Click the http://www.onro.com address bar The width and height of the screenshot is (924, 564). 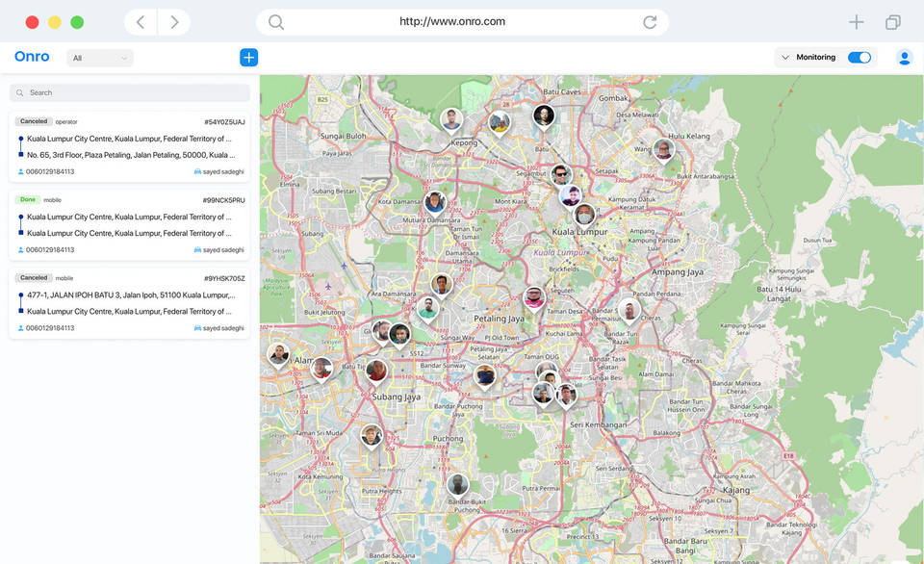(452, 22)
